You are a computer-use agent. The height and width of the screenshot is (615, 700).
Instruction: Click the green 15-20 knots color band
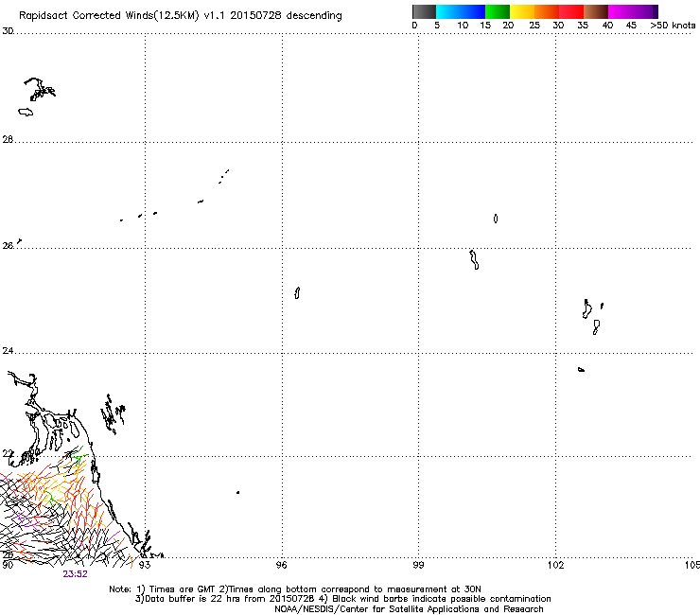coord(498,11)
